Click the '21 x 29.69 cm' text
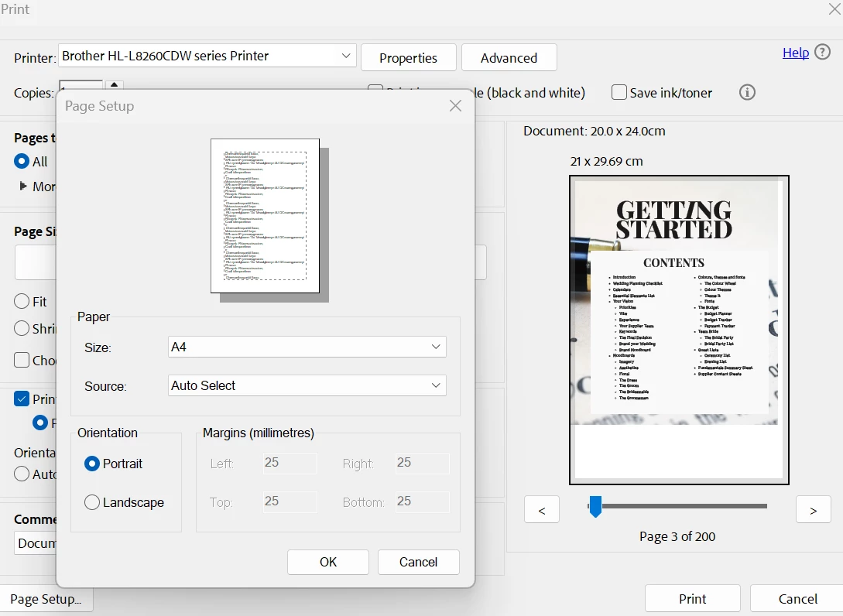Viewport: 843px width, 616px height. tap(606, 161)
